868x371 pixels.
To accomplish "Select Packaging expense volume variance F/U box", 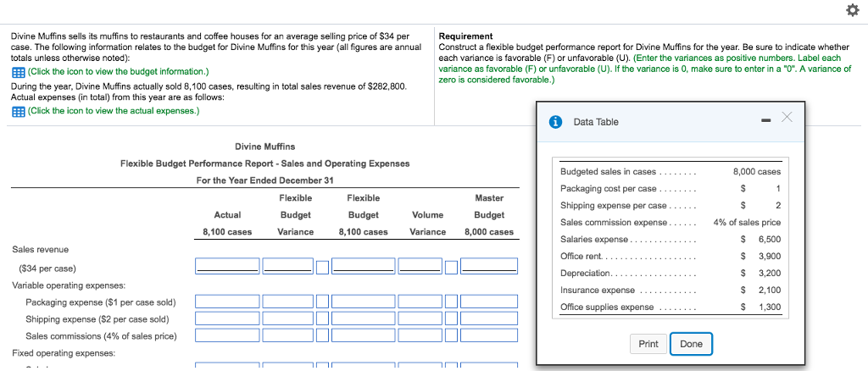I will [451, 302].
